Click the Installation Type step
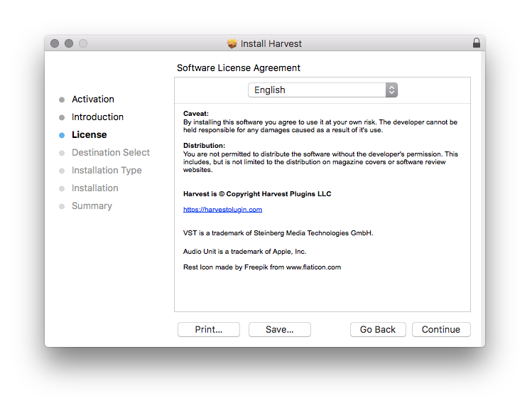This screenshot has width=532, height=396. [x=107, y=170]
